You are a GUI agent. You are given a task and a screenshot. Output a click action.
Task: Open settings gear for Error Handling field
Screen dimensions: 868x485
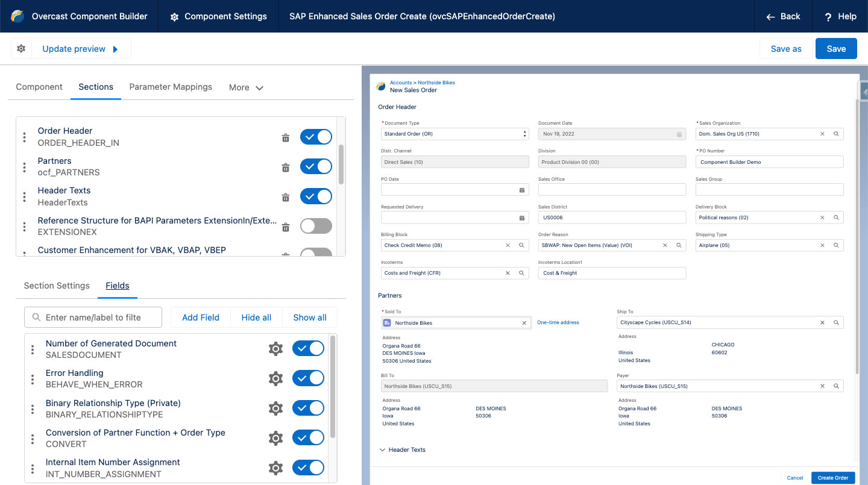click(x=275, y=378)
